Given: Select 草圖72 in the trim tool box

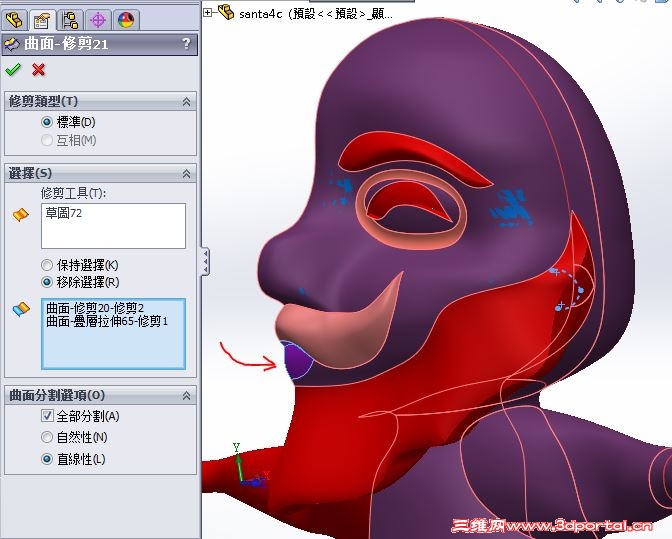Looking at the screenshot, I should [x=63, y=213].
